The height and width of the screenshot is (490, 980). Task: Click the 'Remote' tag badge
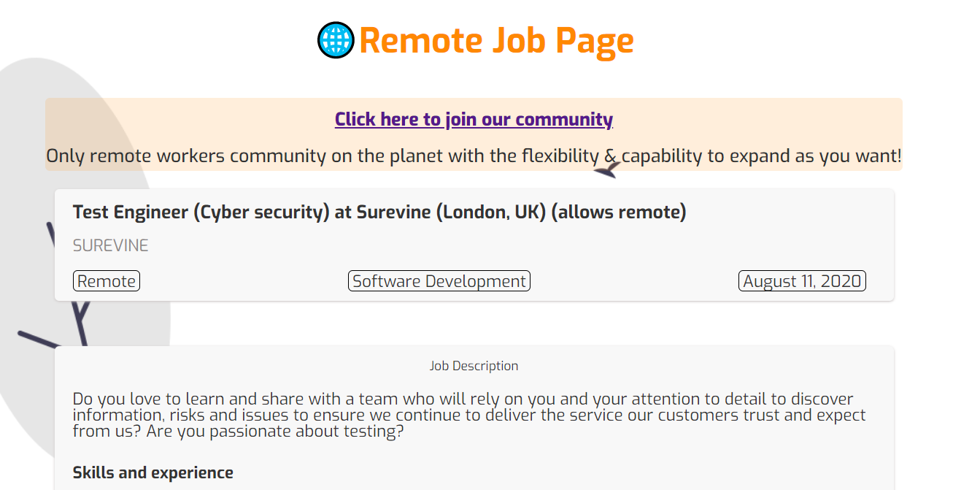coord(107,281)
